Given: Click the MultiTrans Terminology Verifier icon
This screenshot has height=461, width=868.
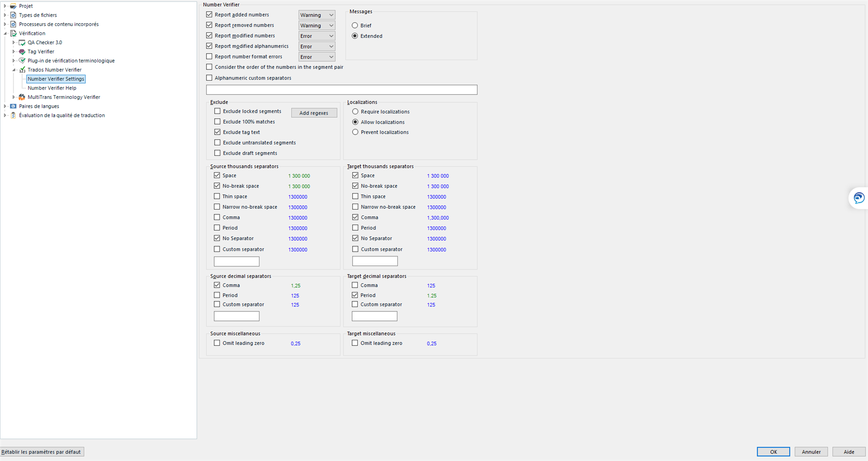Looking at the screenshot, I should click(22, 97).
